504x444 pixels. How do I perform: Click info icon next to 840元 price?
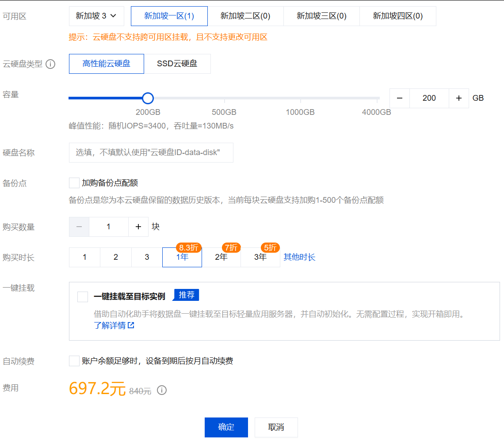[162, 390]
